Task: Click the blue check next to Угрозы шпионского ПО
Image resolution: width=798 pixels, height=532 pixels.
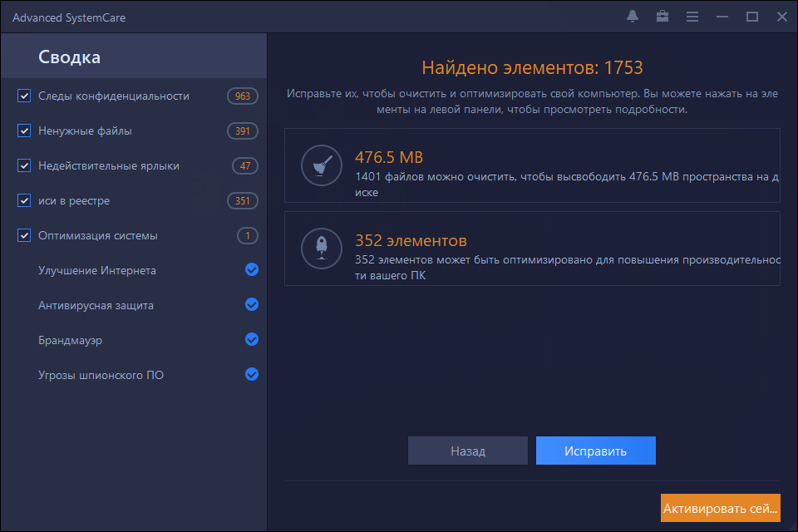Action: click(x=251, y=374)
